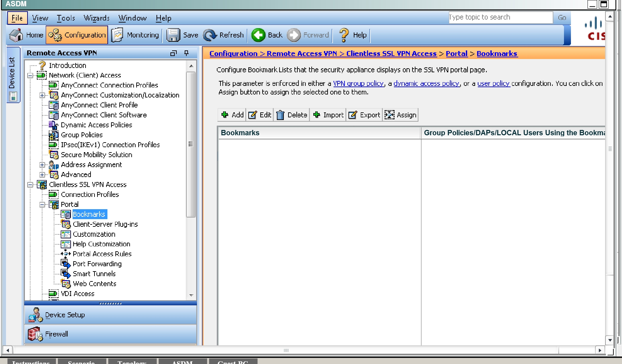Import a bookmark list
Viewport: 622px width, 364px height.
(x=328, y=115)
